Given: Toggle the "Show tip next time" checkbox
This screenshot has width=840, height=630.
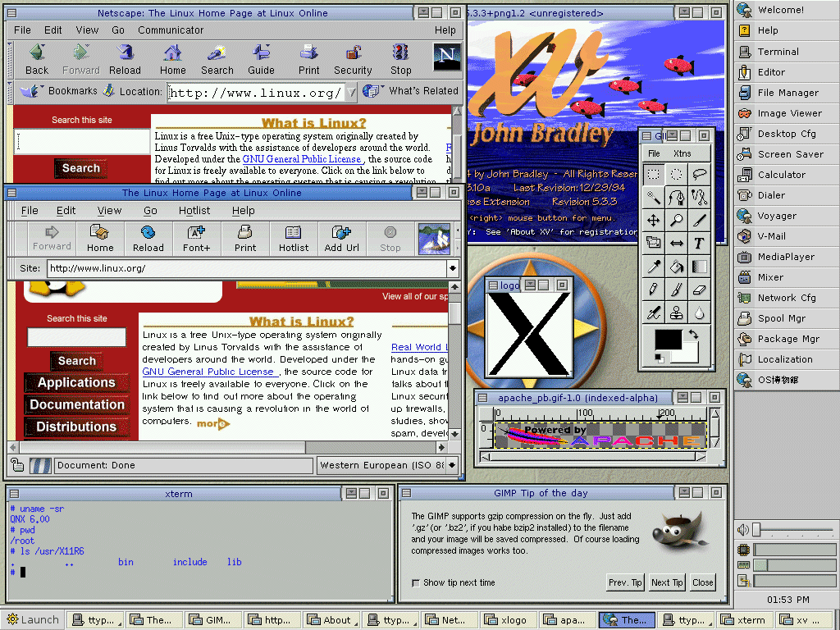Looking at the screenshot, I should pos(416,583).
